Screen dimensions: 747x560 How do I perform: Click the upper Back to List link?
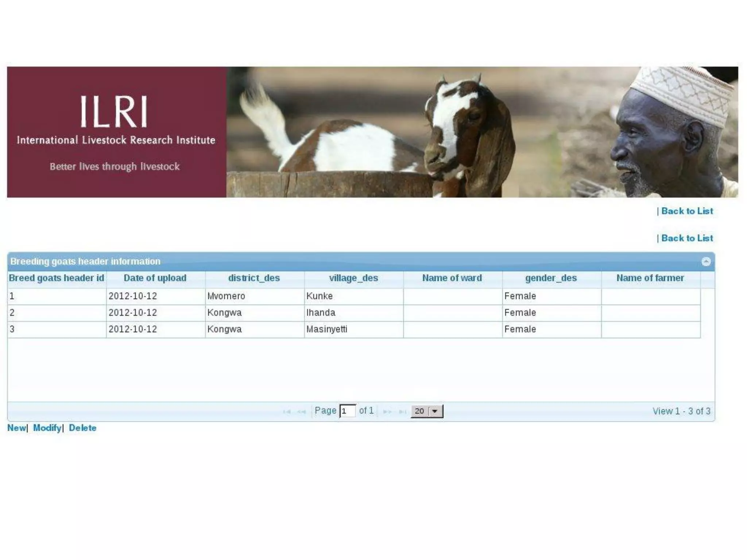(x=687, y=211)
